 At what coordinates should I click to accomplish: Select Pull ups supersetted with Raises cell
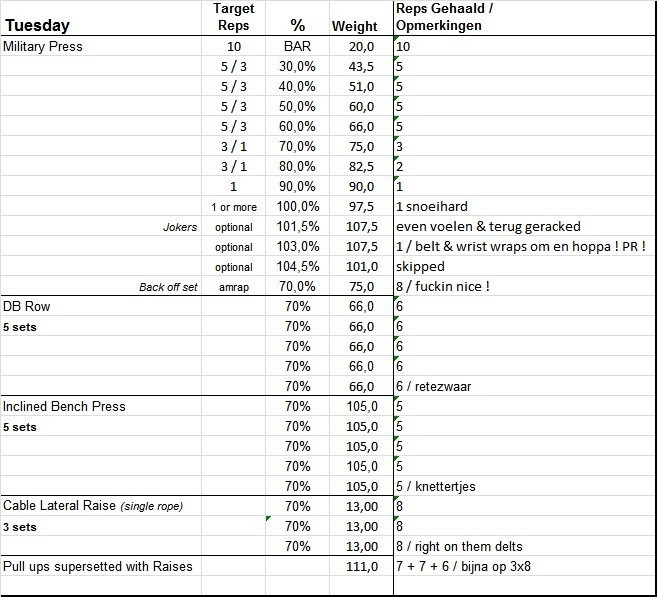(x=98, y=566)
